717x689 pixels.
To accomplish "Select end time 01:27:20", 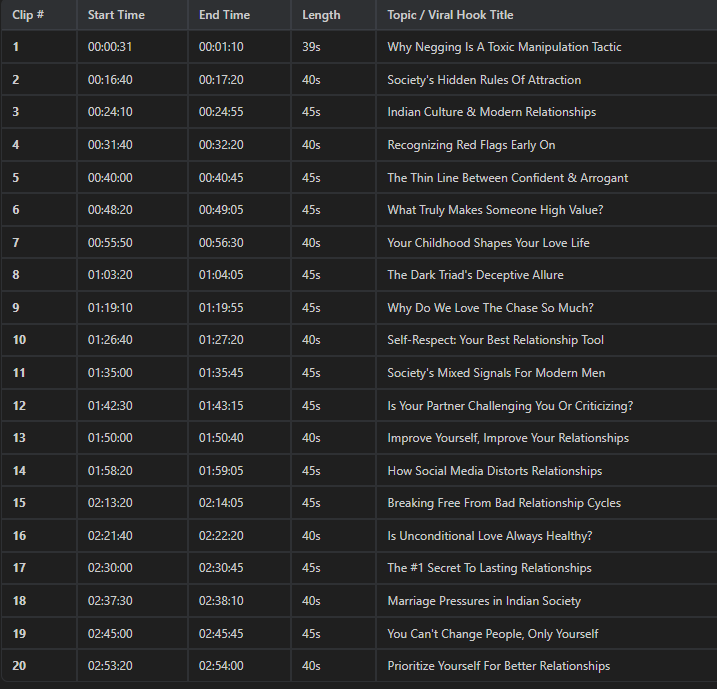I will [x=221, y=340].
